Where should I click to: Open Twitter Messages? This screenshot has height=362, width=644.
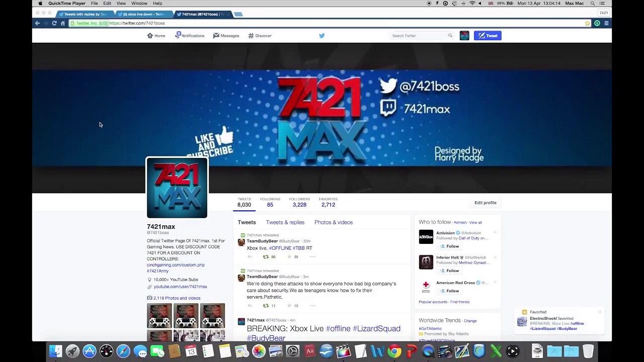pos(226,36)
